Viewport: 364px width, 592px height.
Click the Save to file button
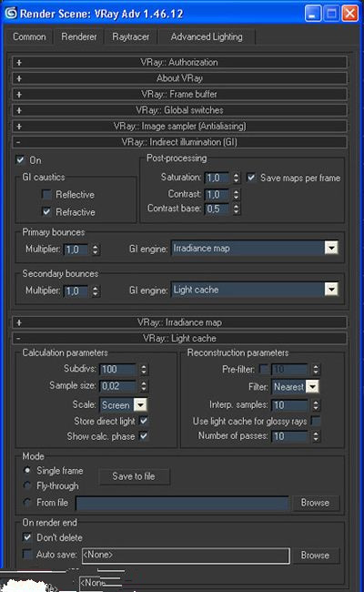pos(134,476)
